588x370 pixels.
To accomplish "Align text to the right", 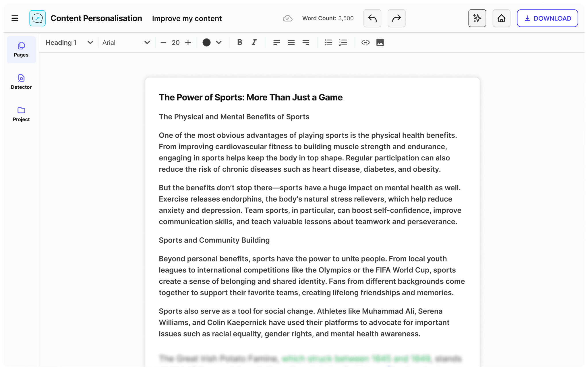I will tap(306, 42).
